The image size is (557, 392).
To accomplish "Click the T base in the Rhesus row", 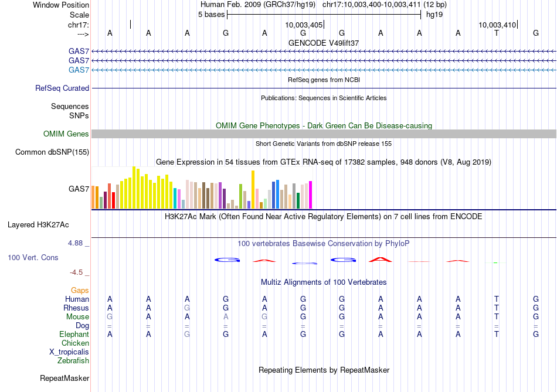I will 497,308.
